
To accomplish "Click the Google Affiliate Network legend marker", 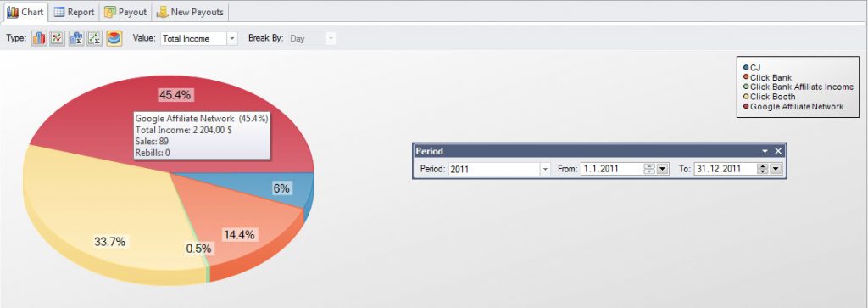I will coord(746,106).
